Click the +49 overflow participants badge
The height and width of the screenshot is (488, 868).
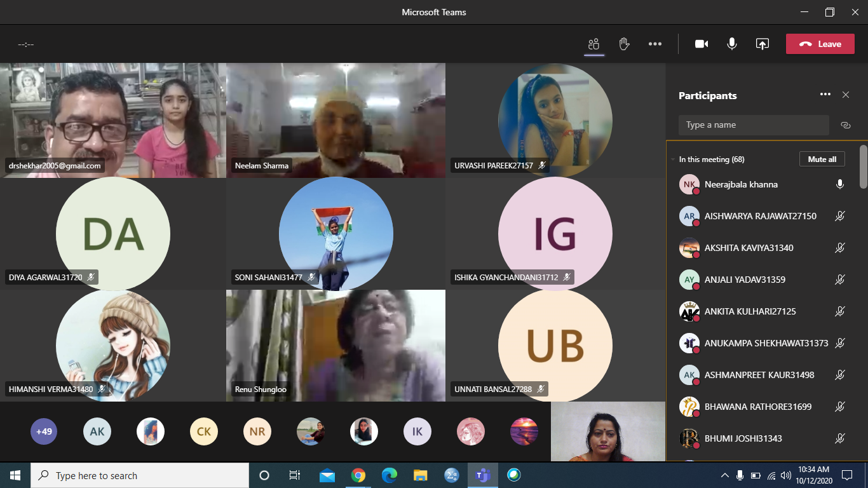[44, 432]
